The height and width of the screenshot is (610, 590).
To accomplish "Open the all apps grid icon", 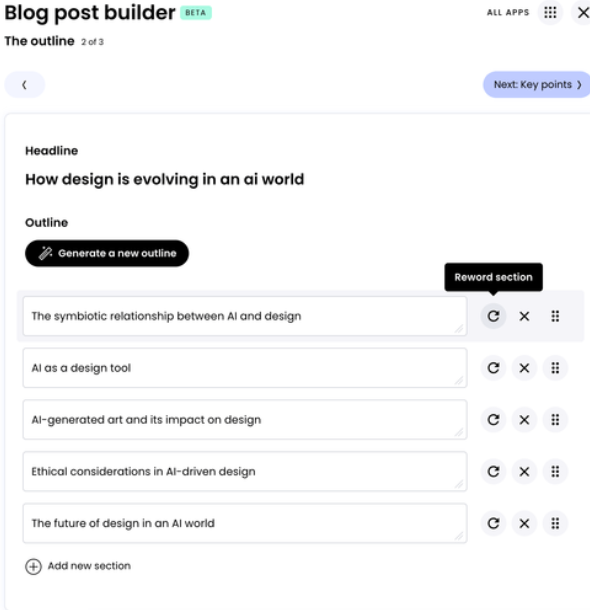I will click(550, 12).
